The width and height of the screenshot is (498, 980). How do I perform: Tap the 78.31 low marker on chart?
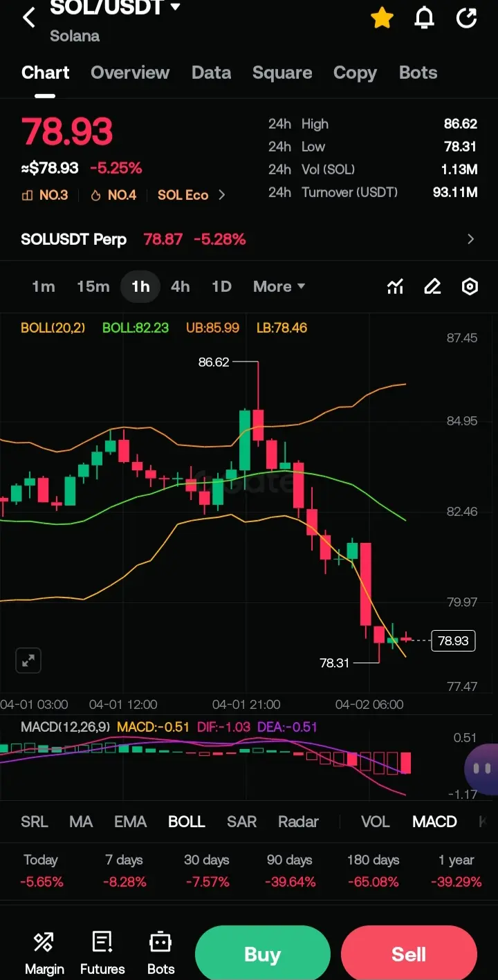tap(335, 663)
